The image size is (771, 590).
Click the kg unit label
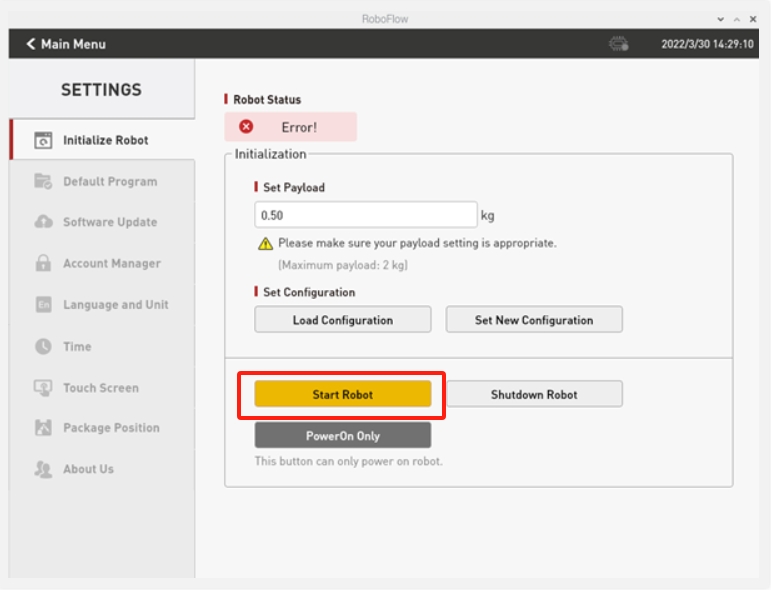[487, 215]
